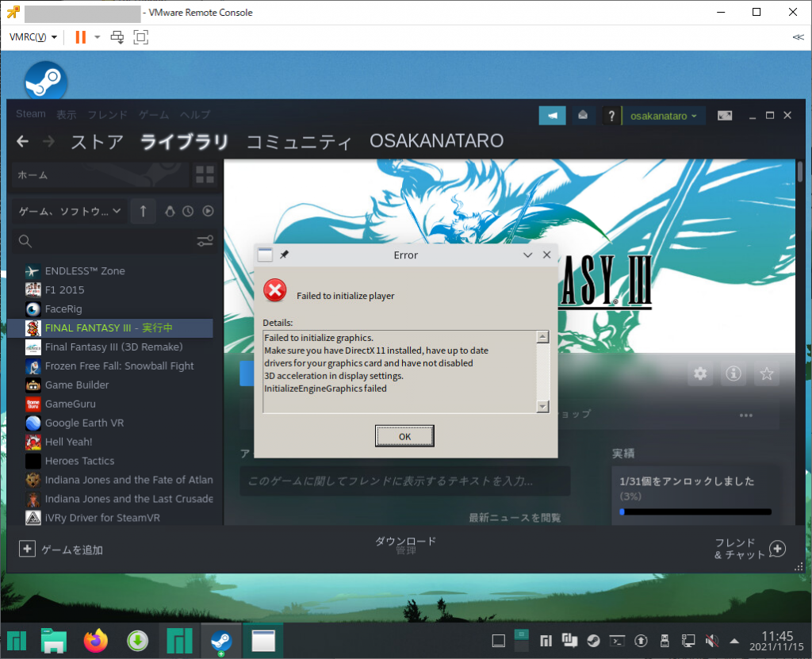Pause the virtual machine
Viewport: 812px width, 659px height.
point(80,36)
